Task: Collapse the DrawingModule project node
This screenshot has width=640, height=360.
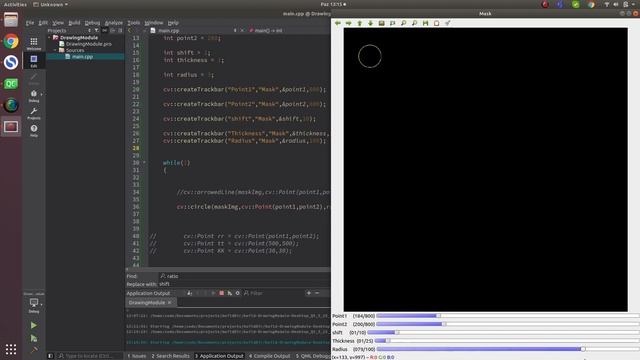Action: [x=49, y=38]
